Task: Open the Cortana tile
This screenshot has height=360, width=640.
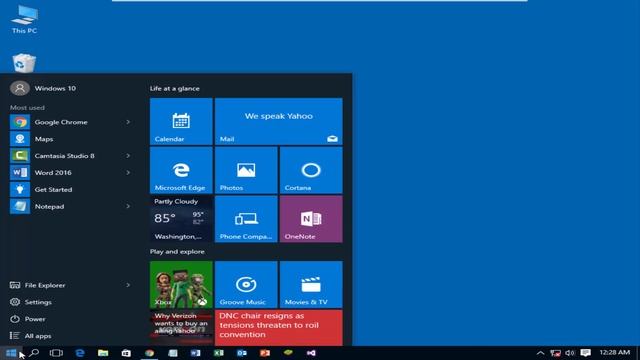Action: coord(311,170)
